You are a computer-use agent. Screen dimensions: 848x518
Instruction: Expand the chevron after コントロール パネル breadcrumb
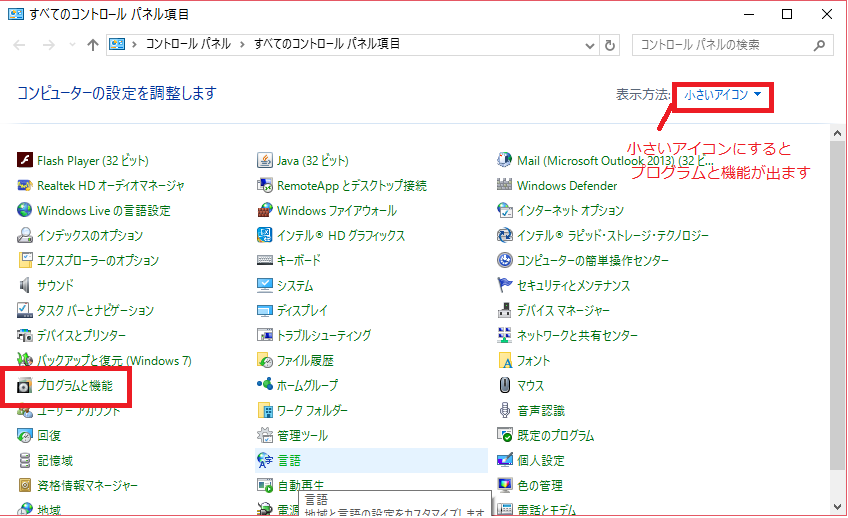tap(243, 44)
